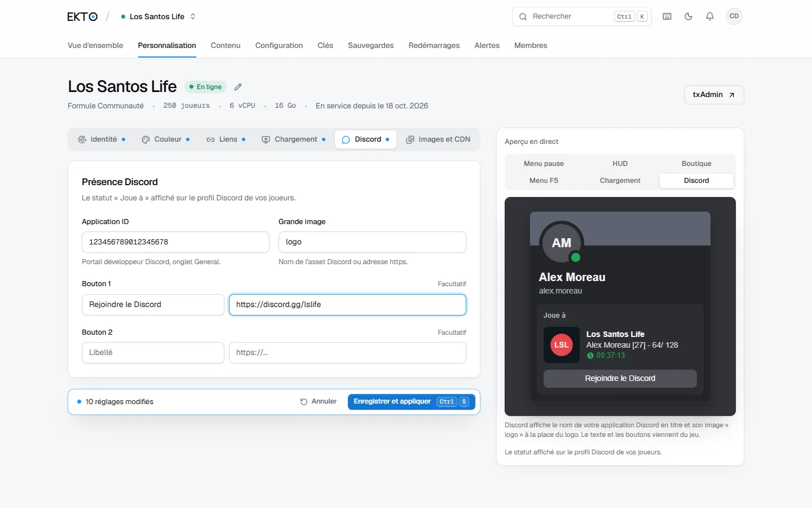This screenshot has width=812, height=508.
Task: Click Bouton 2 Libellé field
Action: tap(153, 353)
